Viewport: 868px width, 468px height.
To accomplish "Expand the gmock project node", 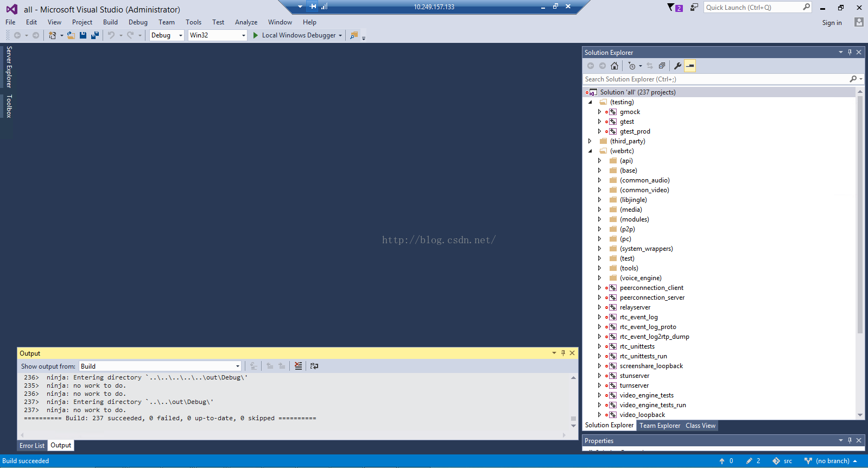I will 599,112.
